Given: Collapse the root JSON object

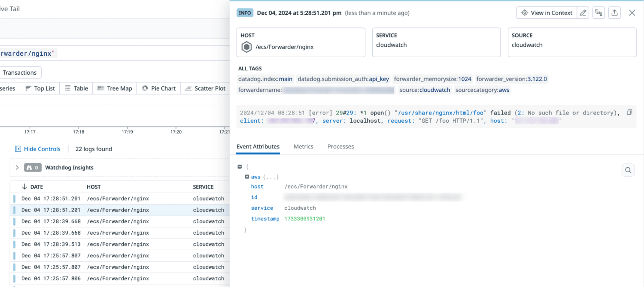Looking at the screenshot, I should click(240, 167).
